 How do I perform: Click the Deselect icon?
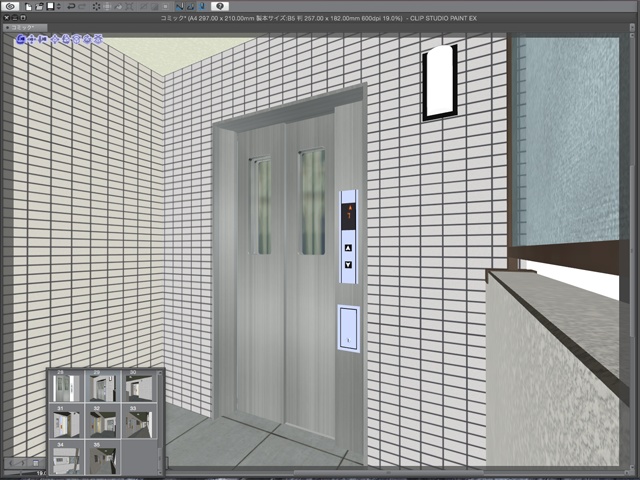(x=143, y=7)
